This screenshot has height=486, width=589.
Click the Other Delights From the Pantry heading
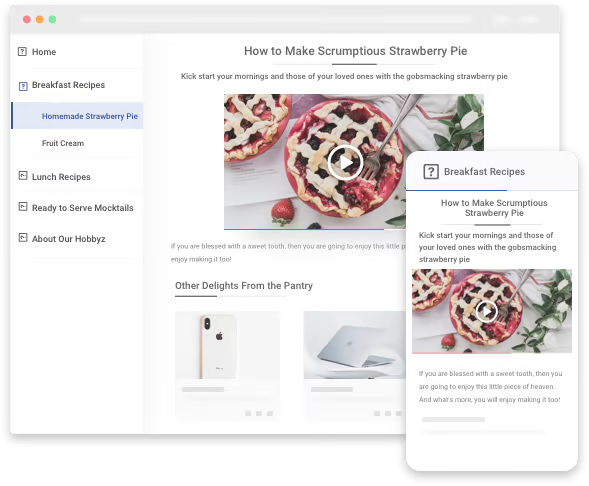244,285
